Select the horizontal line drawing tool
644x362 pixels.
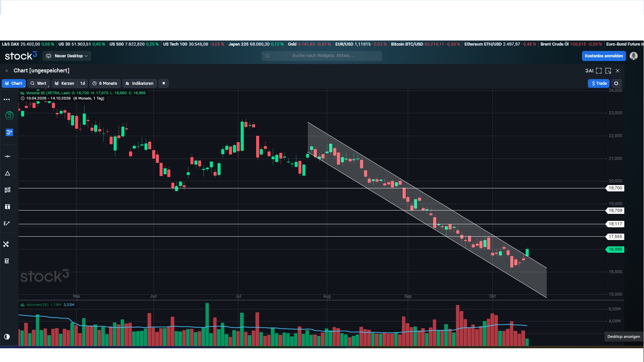7,157
